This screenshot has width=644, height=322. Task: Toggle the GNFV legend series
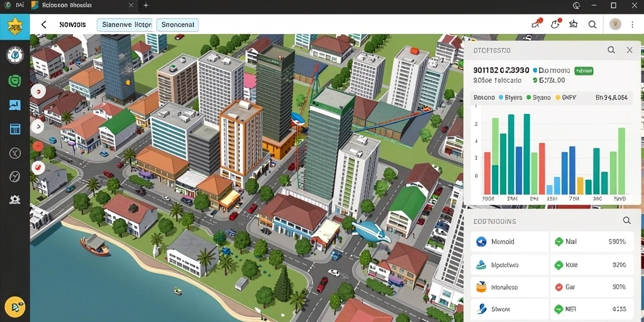click(x=566, y=97)
